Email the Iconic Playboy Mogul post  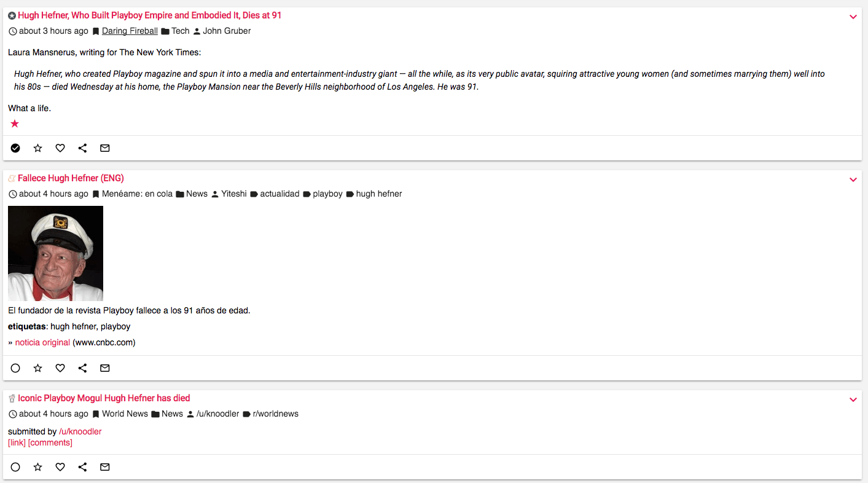click(105, 467)
